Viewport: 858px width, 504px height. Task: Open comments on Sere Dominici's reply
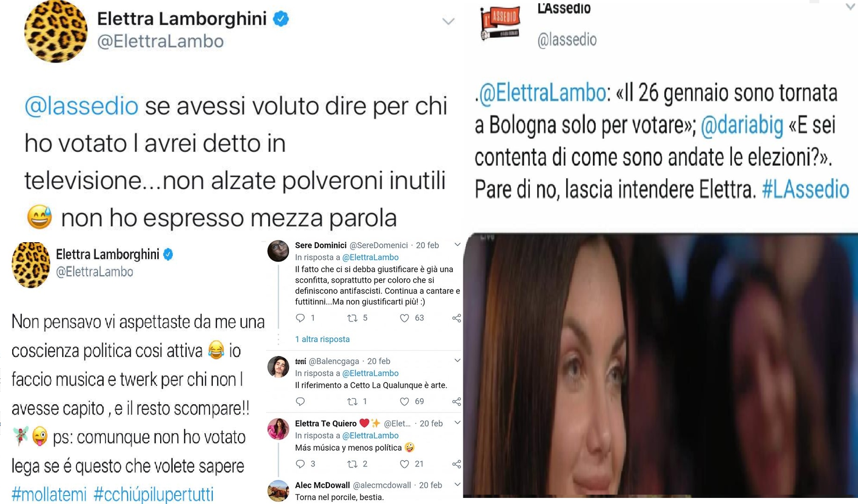pos(300,318)
